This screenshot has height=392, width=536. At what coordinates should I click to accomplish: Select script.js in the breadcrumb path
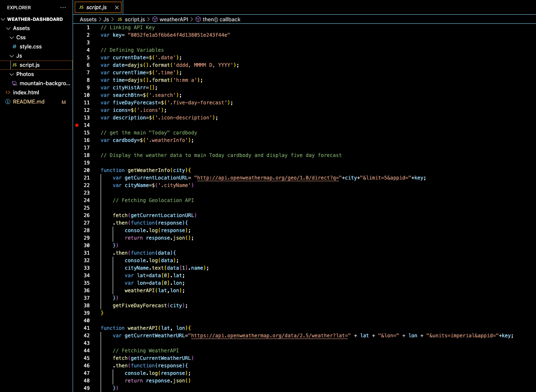coord(135,20)
